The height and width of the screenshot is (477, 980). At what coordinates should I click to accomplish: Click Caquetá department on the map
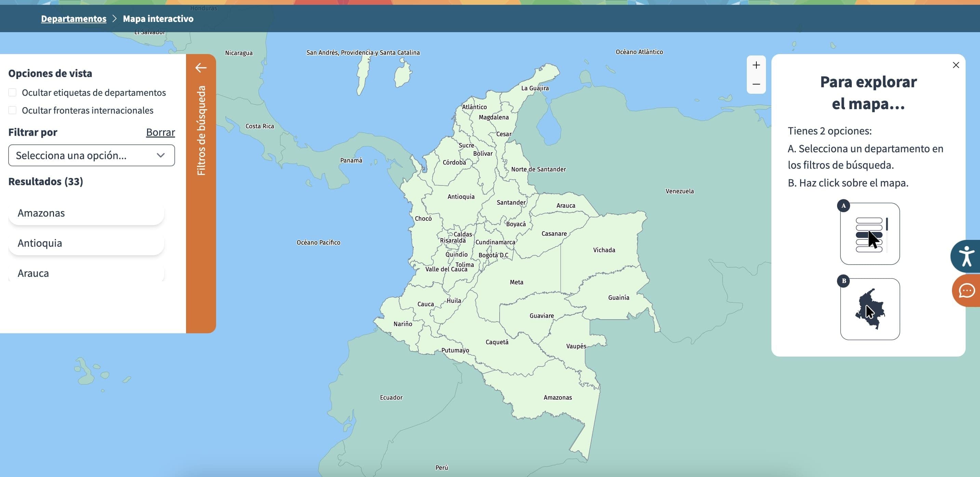click(x=497, y=342)
